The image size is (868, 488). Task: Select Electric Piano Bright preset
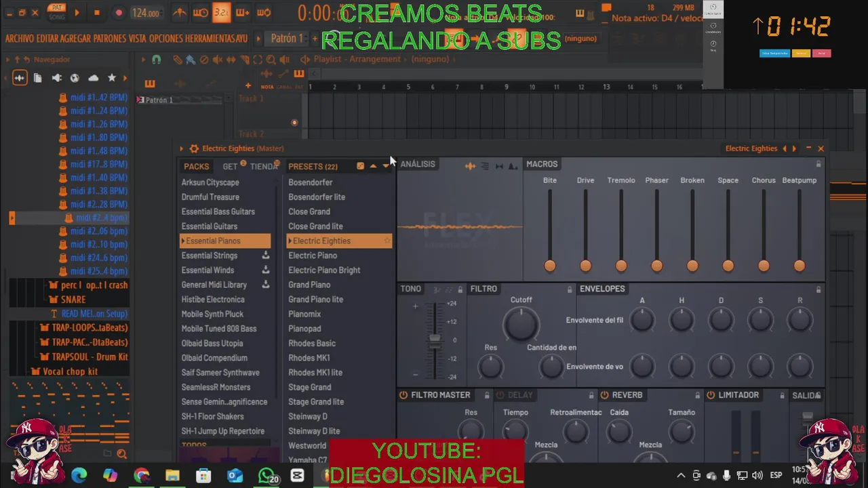click(324, 270)
